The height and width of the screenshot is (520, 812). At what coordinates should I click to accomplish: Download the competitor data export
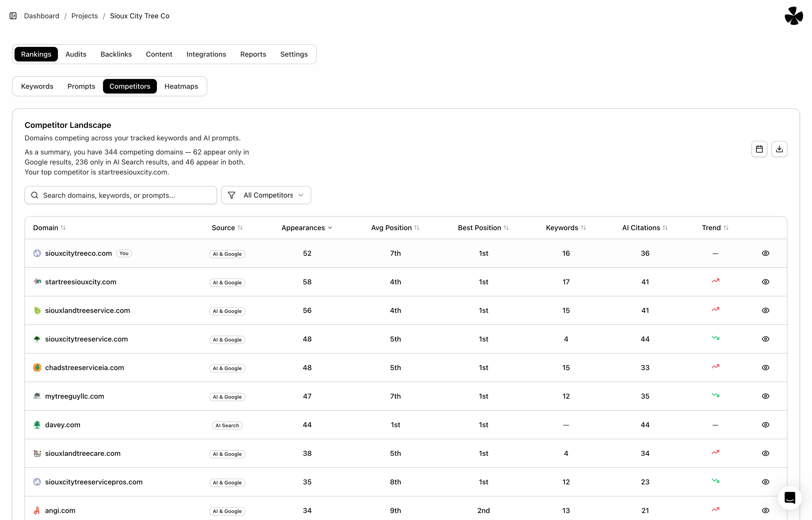point(779,149)
